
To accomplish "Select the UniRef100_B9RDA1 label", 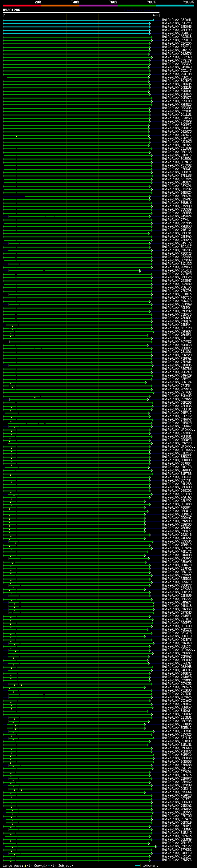I will (x=177, y=91).
